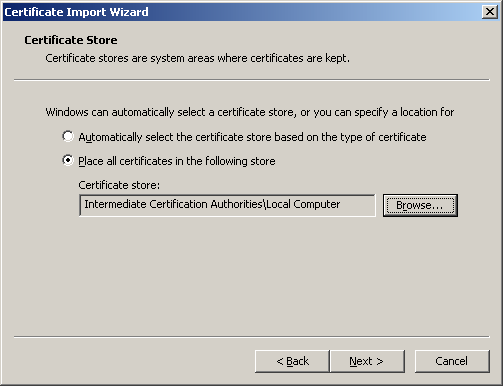Open the Browse... store picker
Viewport: 503px width, 386px height.
pyautogui.click(x=420, y=205)
